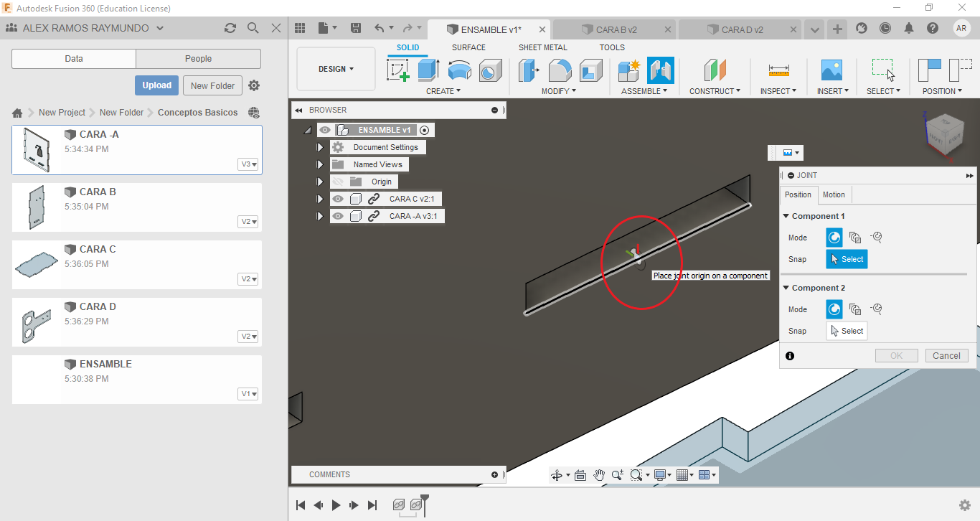980x521 pixels.
Task: Switch to the People tab
Action: point(198,59)
